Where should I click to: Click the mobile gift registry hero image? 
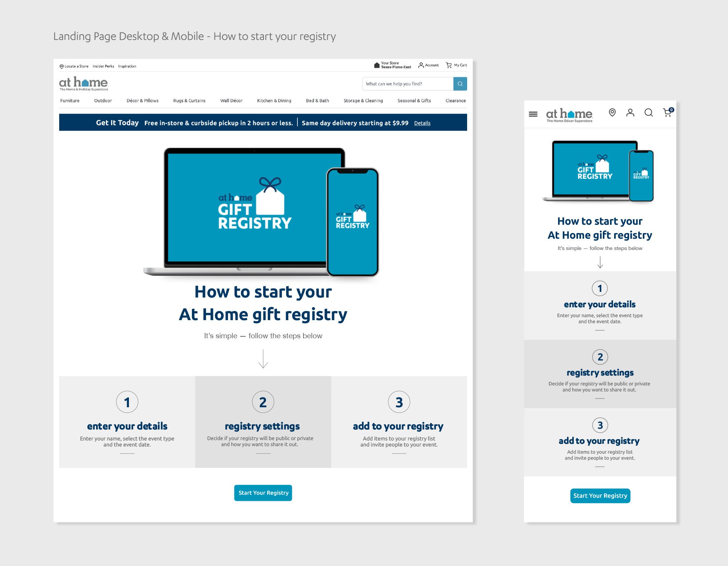click(599, 171)
